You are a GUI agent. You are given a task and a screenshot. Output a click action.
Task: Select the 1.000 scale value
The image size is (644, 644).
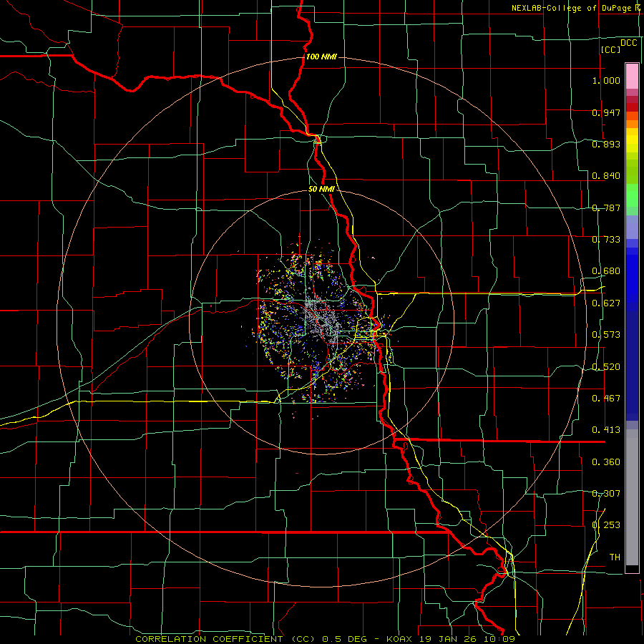(x=606, y=80)
